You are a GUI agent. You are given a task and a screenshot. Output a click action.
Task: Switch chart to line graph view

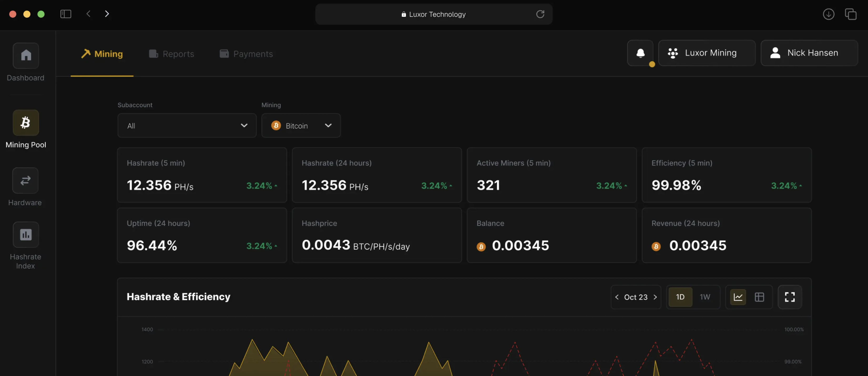[x=738, y=297]
